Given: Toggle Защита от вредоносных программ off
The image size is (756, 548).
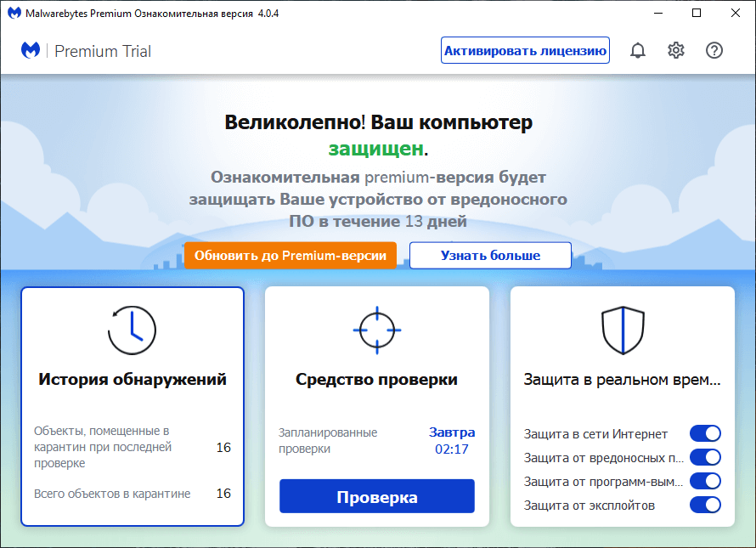Looking at the screenshot, I should point(705,457).
